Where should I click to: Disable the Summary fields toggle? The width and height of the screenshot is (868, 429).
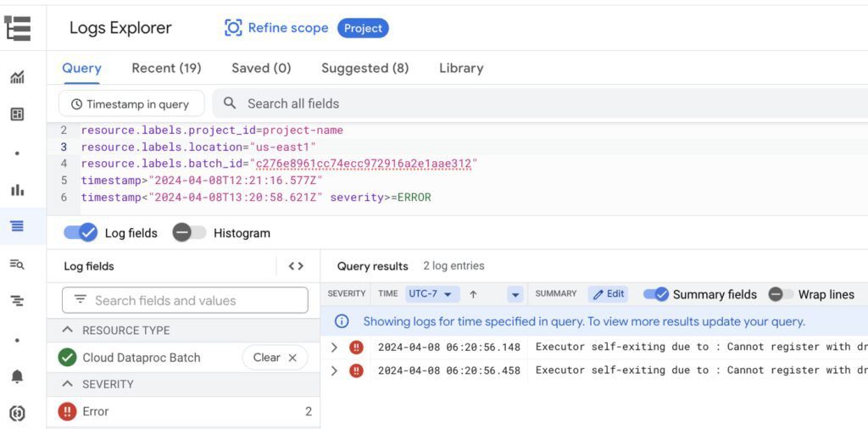click(655, 294)
